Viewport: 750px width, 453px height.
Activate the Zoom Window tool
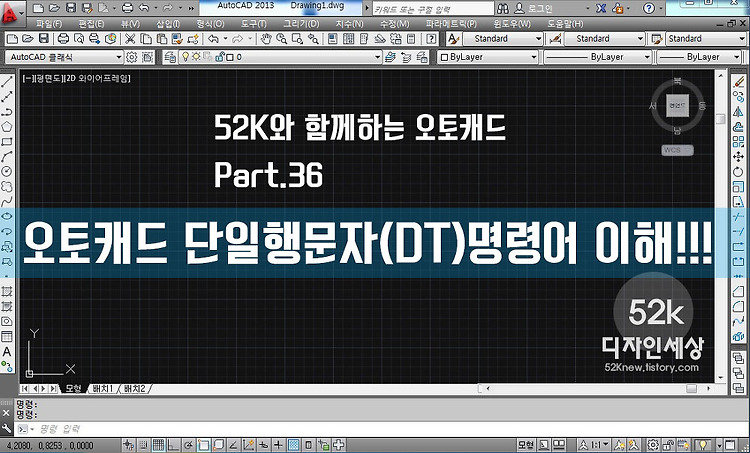(x=297, y=39)
